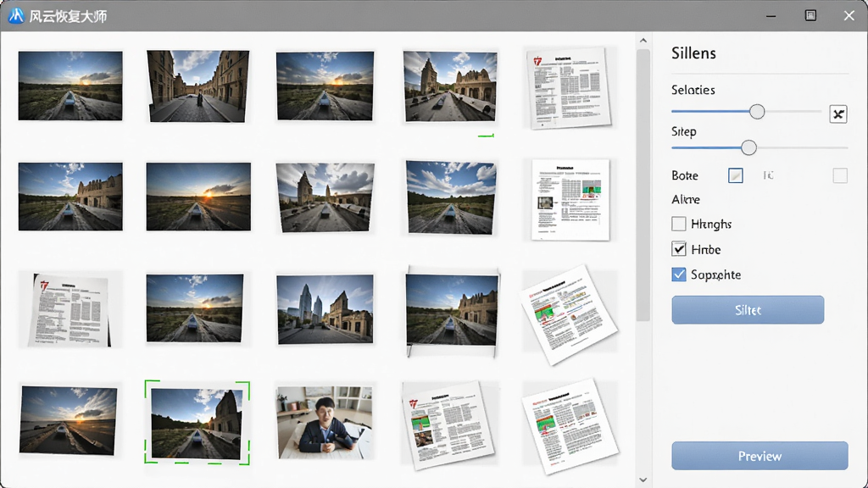Click the Selaties slider handle
The width and height of the screenshot is (868, 488).
coord(757,112)
